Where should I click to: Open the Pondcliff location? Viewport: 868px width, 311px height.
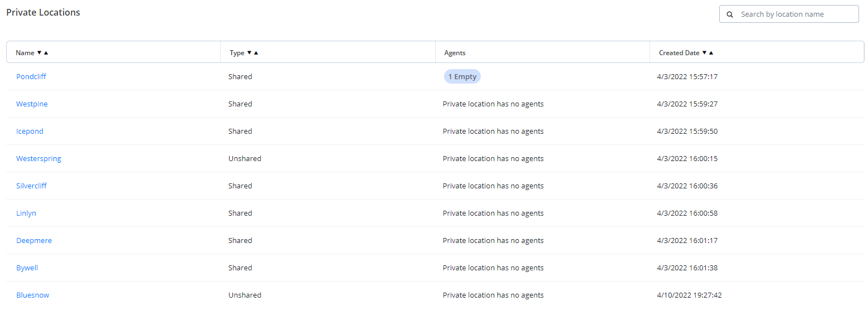tap(31, 76)
